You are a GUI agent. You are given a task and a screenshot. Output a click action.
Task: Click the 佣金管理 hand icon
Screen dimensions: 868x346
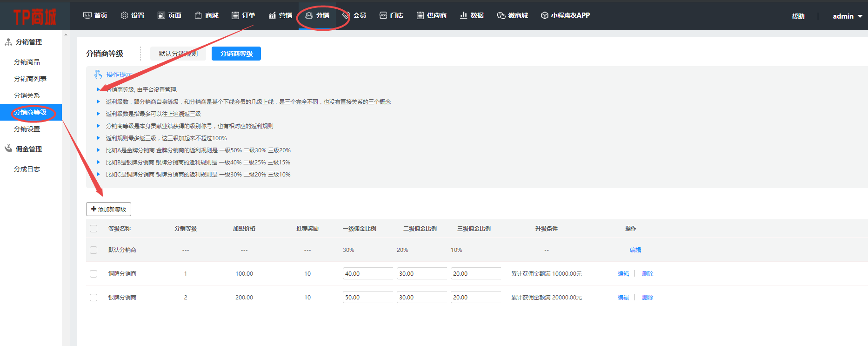click(x=8, y=149)
